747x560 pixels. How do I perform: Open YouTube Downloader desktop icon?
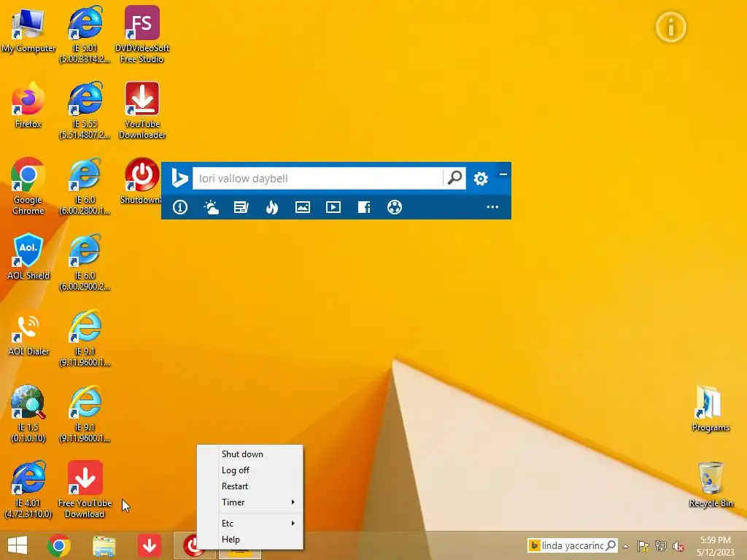coord(142,111)
